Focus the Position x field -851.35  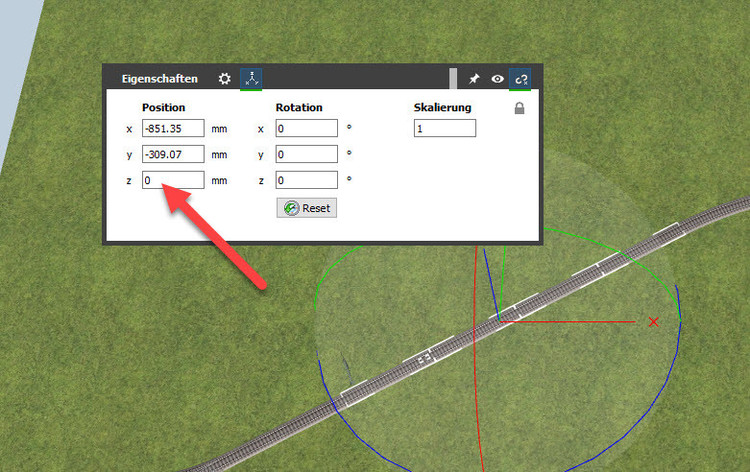click(x=173, y=128)
